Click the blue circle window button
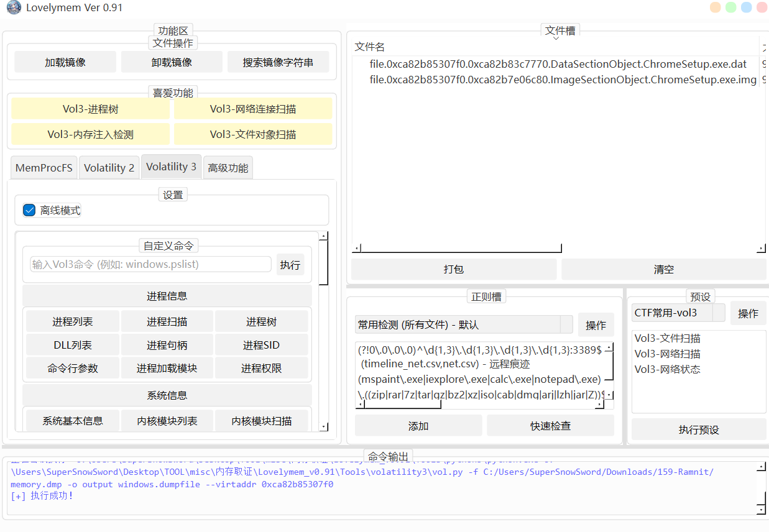769x532 pixels. [x=746, y=7]
